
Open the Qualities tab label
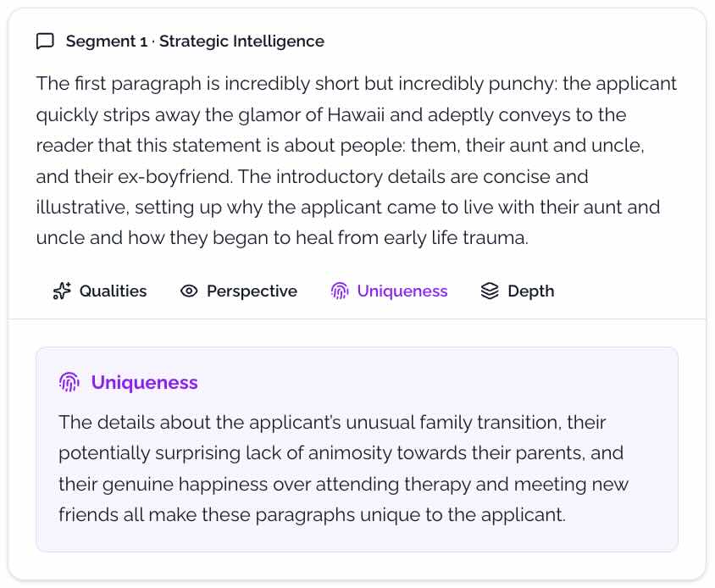[113, 291]
